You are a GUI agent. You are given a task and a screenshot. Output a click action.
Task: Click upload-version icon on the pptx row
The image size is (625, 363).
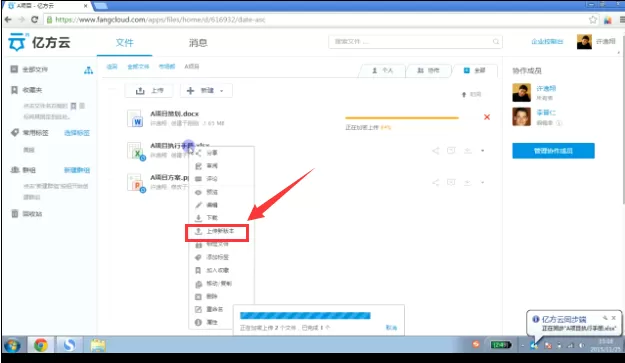(x=467, y=182)
